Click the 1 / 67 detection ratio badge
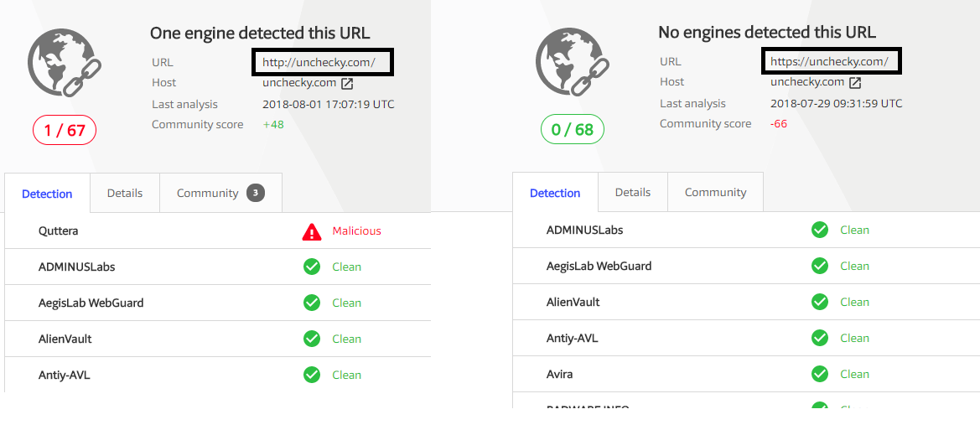980x430 pixels. pos(65,130)
